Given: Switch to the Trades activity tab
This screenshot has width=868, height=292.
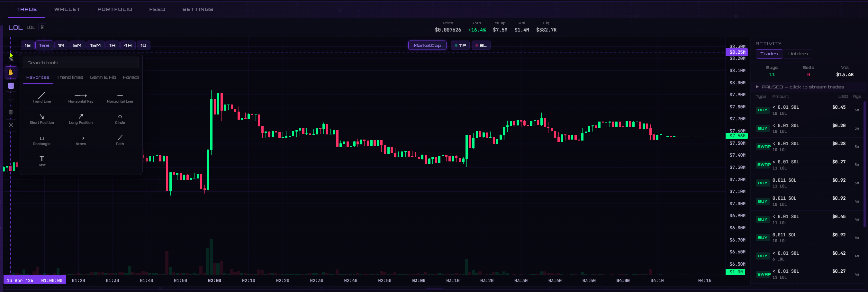Looking at the screenshot, I should (769, 54).
